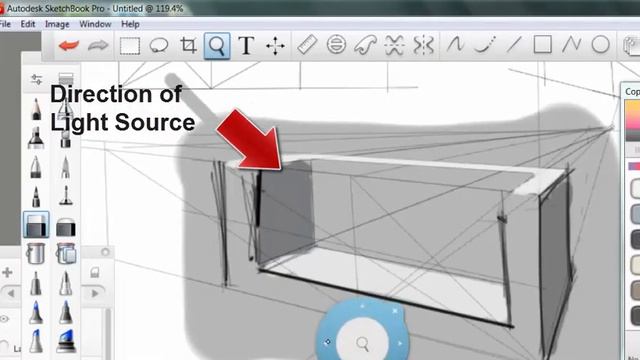Click the gray Redo arrow
Screen dimensions: 640x360
coord(98,45)
